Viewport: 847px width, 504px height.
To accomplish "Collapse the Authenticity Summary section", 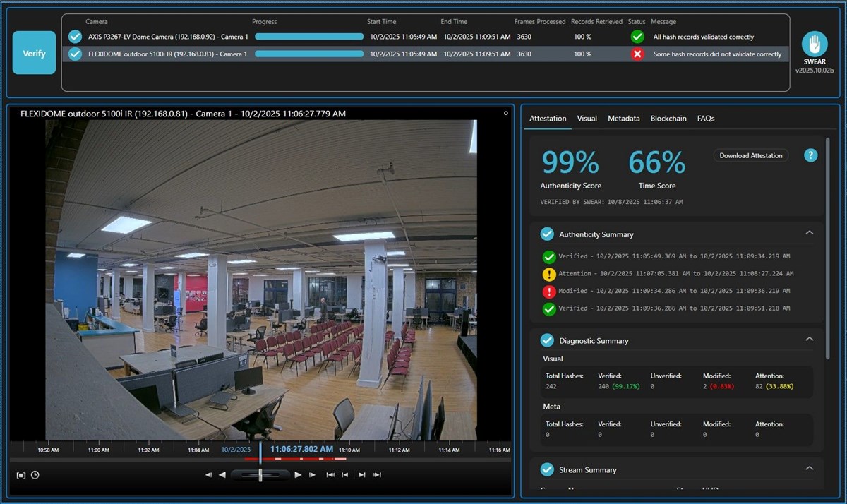I will pyautogui.click(x=810, y=234).
